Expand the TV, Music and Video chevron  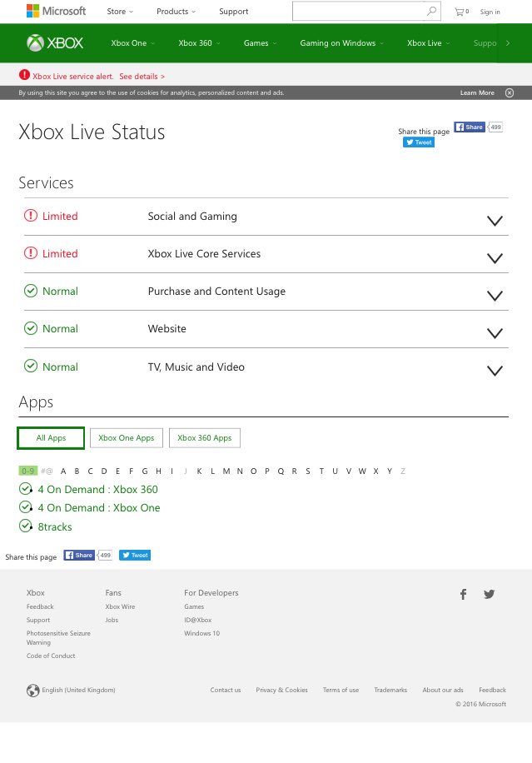coord(495,371)
